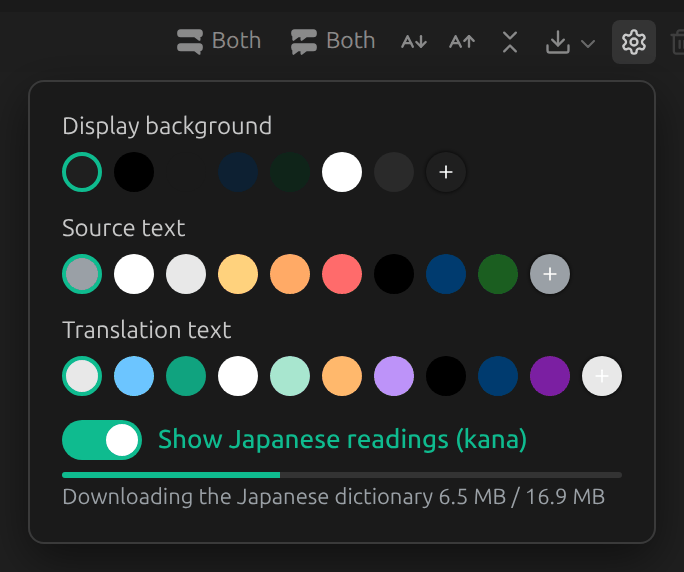
Task: Set Translation text color to black
Action: click(446, 376)
